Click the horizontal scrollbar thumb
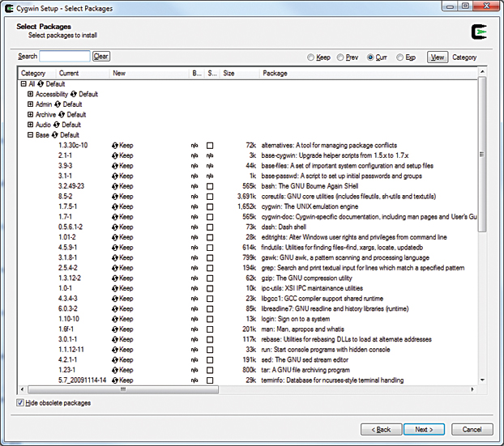 click(x=123, y=389)
